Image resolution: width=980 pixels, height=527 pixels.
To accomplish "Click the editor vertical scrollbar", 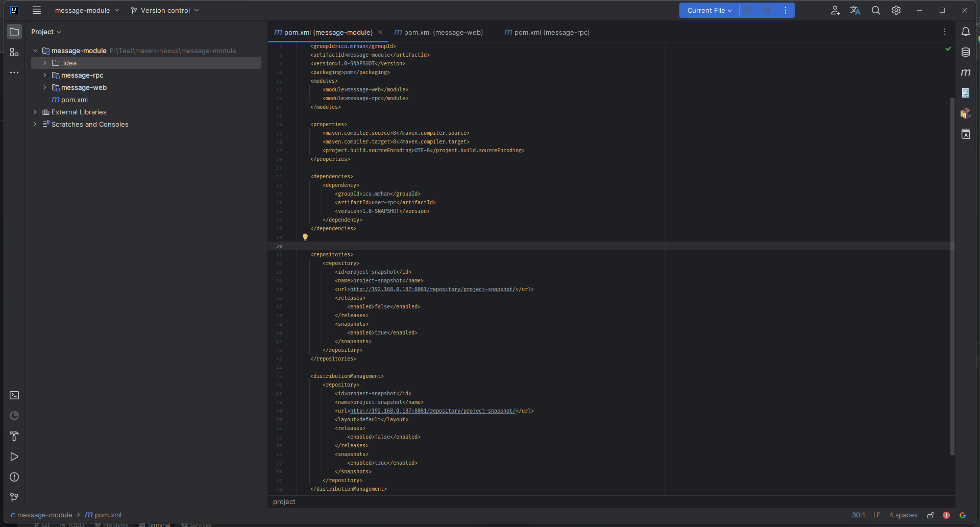I will pyautogui.click(x=952, y=276).
